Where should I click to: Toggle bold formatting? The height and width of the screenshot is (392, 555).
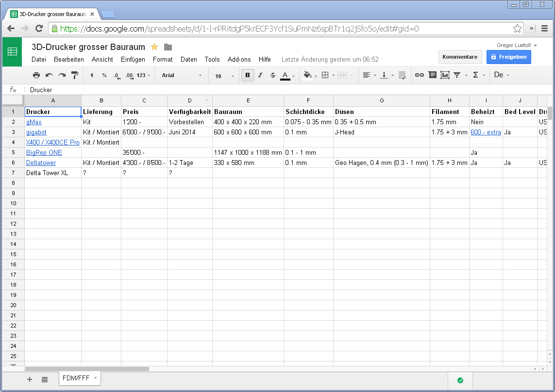[x=247, y=75]
